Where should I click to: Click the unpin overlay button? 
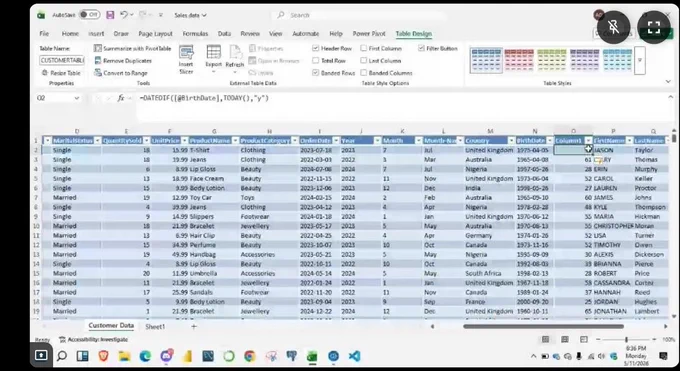(614, 27)
